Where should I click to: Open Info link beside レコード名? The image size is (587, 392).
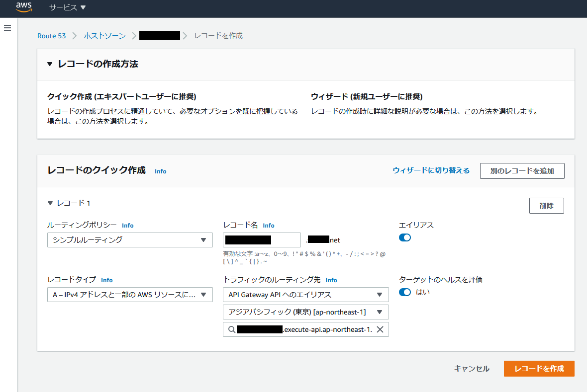point(269,226)
